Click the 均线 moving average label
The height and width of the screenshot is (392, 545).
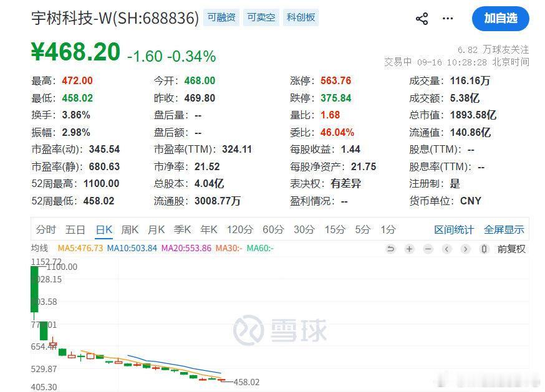[x=40, y=248]
